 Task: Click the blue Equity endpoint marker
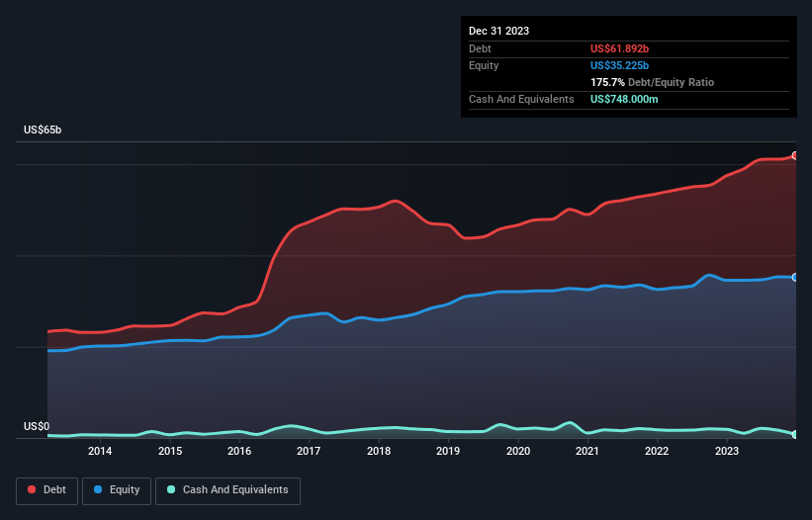click(795, 278)
